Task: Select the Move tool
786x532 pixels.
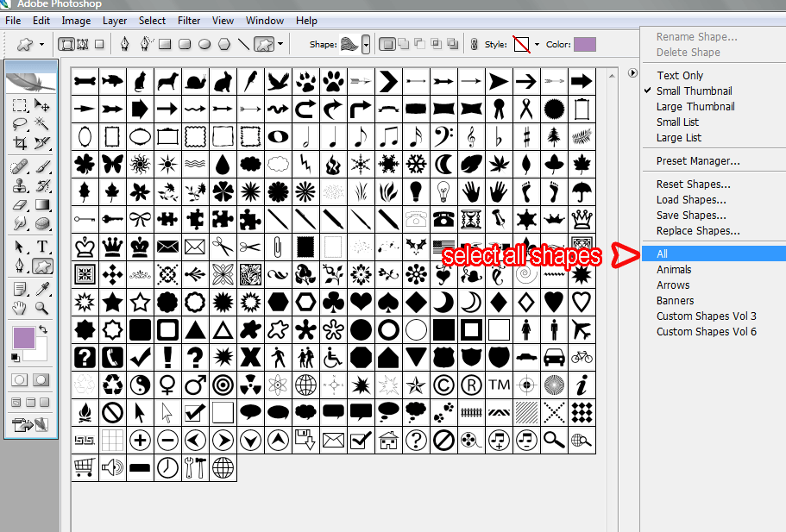Action: coord(42,105)
